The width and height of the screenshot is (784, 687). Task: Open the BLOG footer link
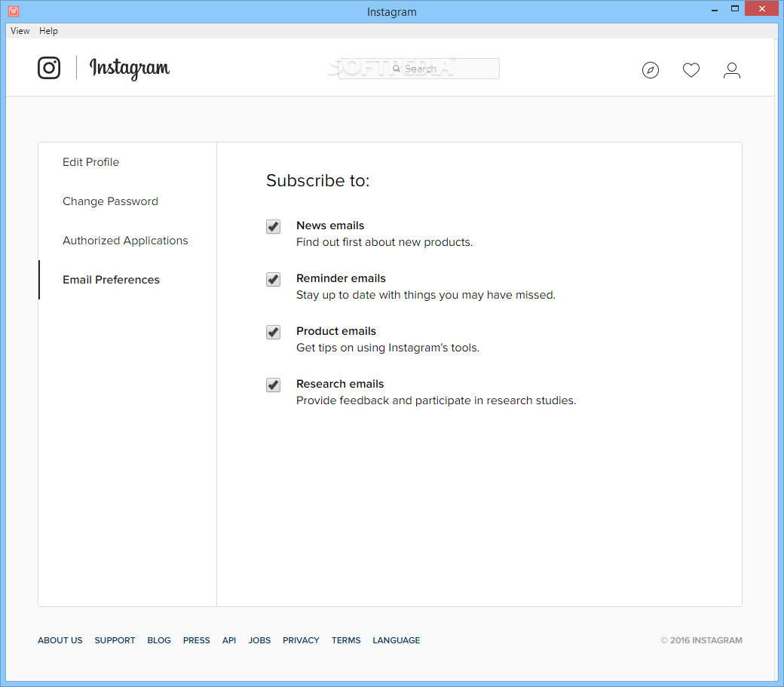click(159, 640)
